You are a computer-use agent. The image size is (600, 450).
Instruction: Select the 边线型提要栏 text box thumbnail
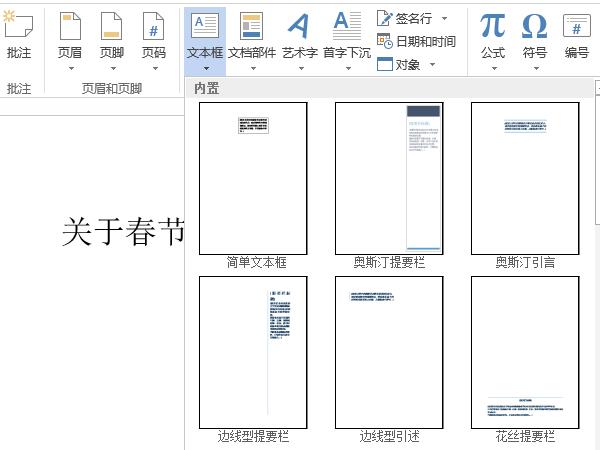(253, 352)
